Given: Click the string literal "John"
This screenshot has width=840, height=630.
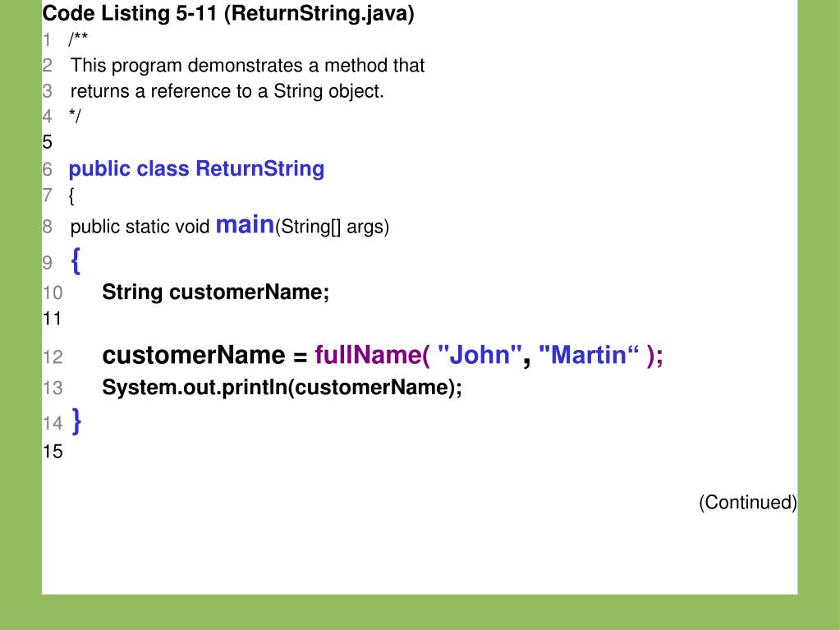Looking at the screenshot, I should pyautogui.click(x=480, y=355).
